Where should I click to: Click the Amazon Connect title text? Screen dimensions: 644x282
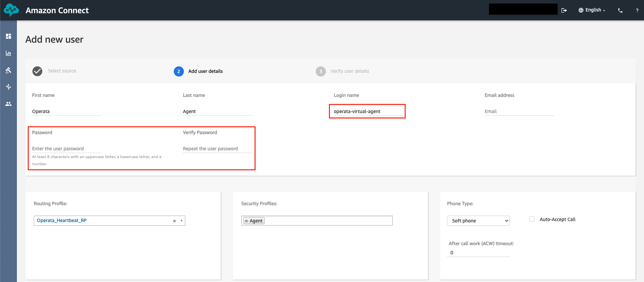pyautogui.click(x=57, y=10)
